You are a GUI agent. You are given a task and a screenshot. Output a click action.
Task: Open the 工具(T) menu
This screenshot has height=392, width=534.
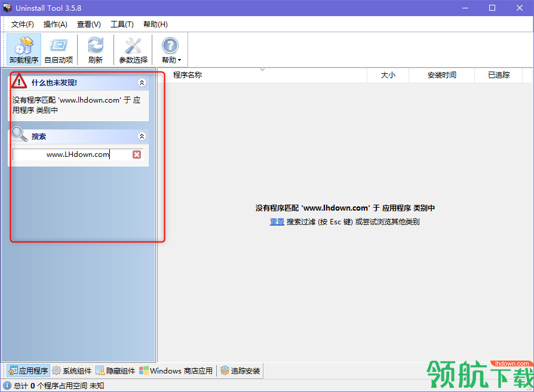(x=122, y=24)
